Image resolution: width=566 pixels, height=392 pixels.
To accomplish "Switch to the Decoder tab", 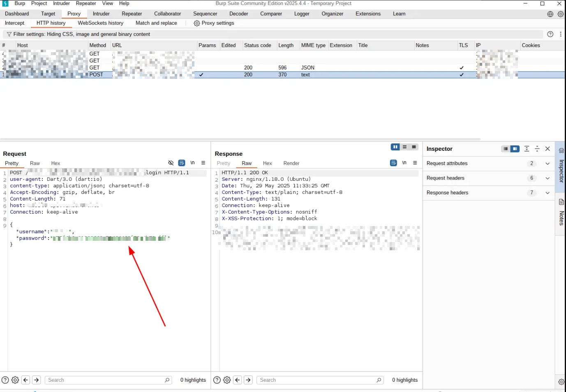I will point(239,14).
